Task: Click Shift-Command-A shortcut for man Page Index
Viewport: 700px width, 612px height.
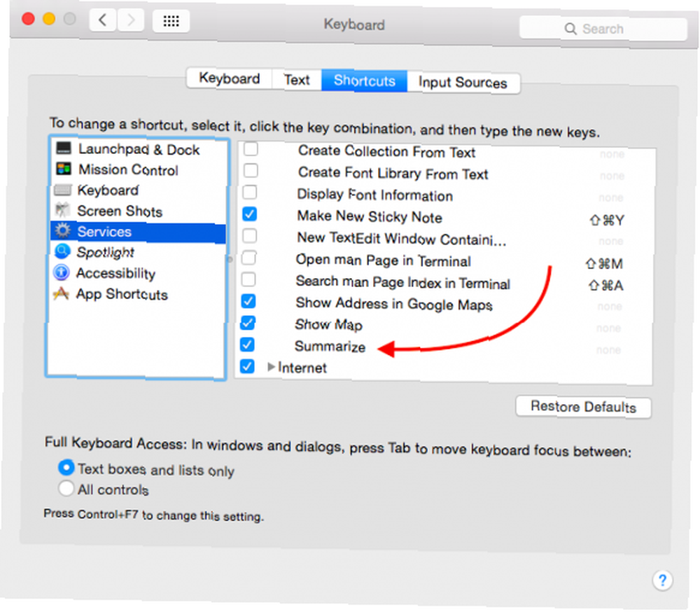Action: (605, 286)
